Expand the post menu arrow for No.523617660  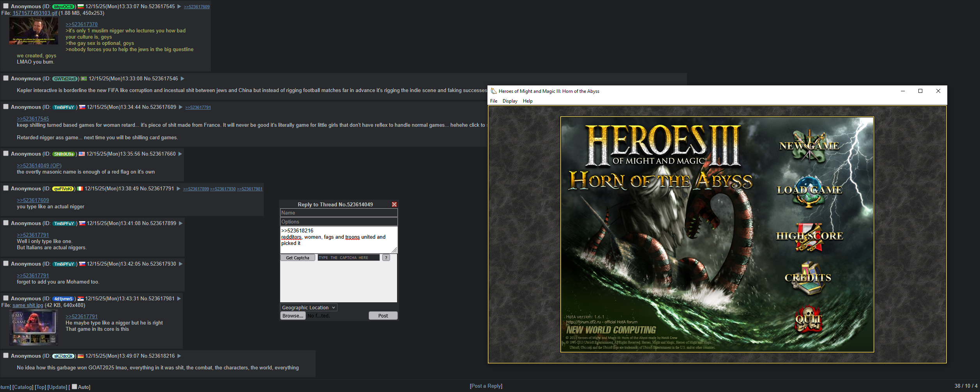point(180,154)
